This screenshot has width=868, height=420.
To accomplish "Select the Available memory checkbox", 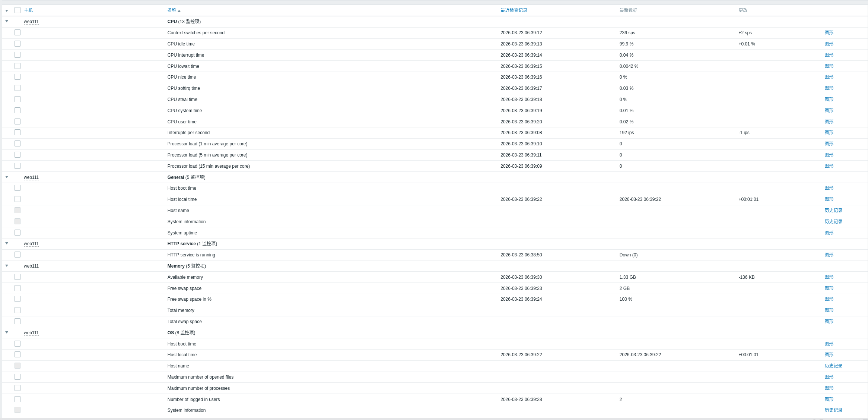I will (18, 277).
